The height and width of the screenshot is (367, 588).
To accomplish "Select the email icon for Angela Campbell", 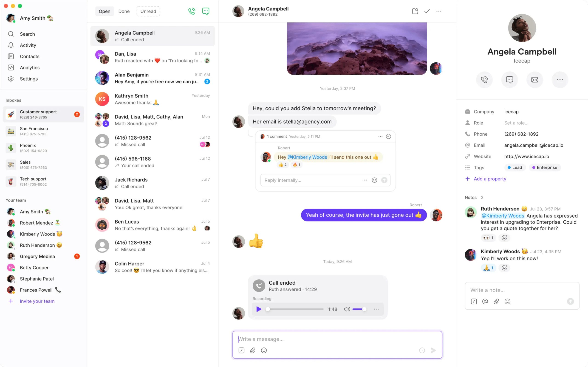I will click(x=535, y=79).
